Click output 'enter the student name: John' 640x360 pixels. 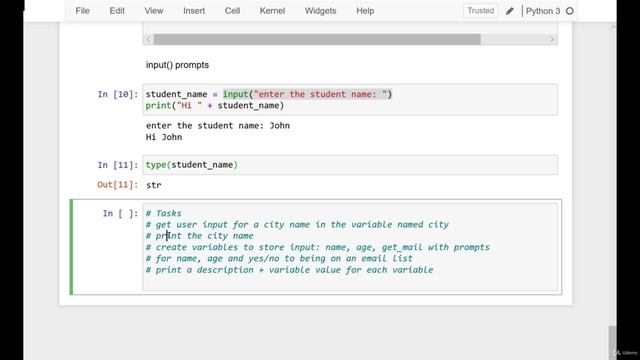click(x=218, y=126)
